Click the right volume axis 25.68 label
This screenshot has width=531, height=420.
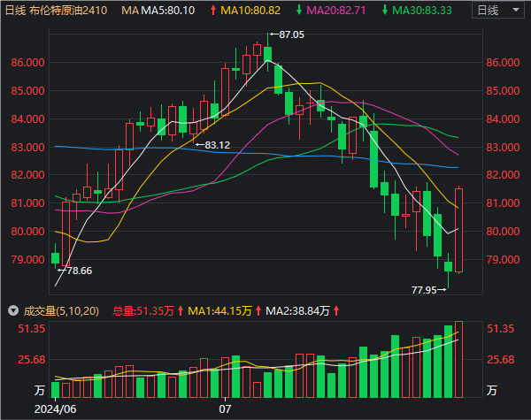click(x=501, y=359)
